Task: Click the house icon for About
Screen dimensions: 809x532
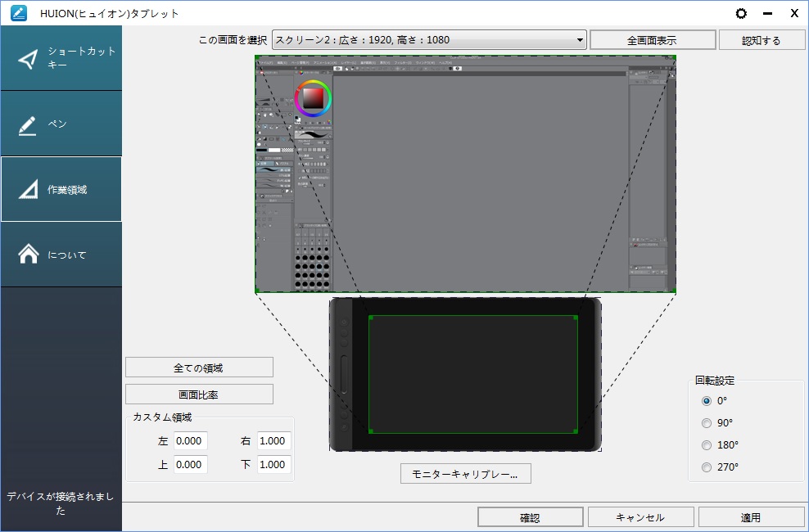Action: coord(28,255)
